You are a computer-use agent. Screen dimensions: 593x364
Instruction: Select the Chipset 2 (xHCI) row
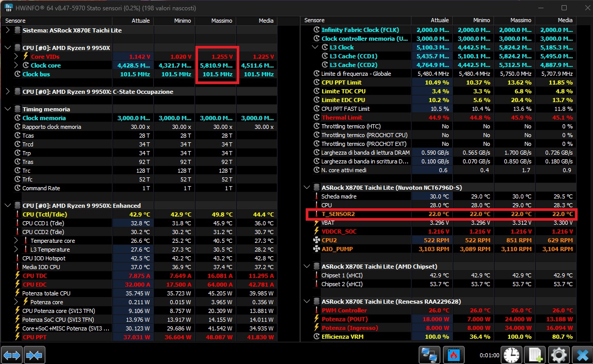439,284
